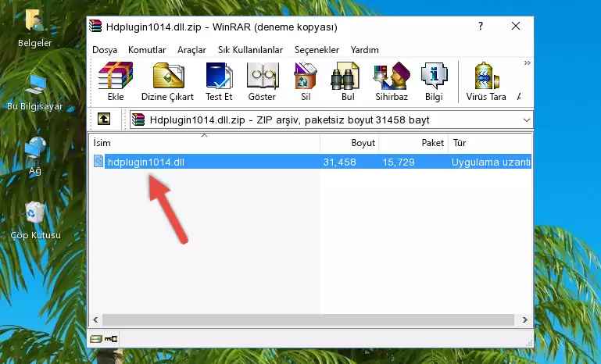
Task: Click the horizontal scrollbar track
Action: (x=308, y=319)
